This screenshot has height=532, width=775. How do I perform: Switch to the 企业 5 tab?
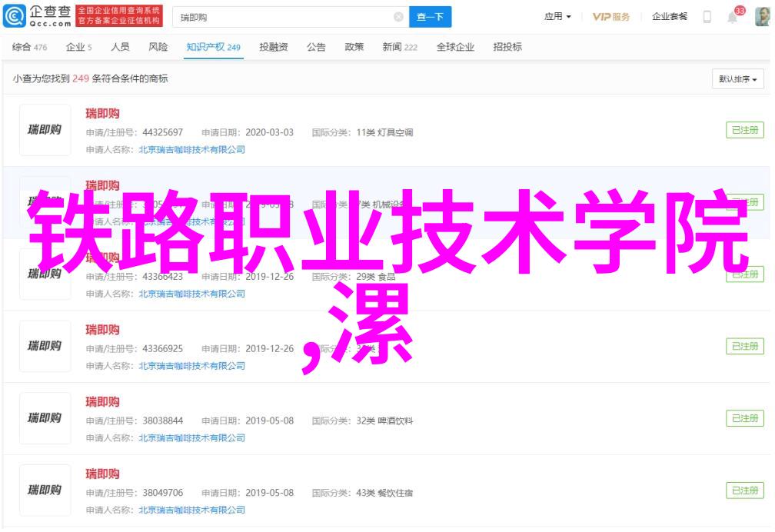click(79, 47)
